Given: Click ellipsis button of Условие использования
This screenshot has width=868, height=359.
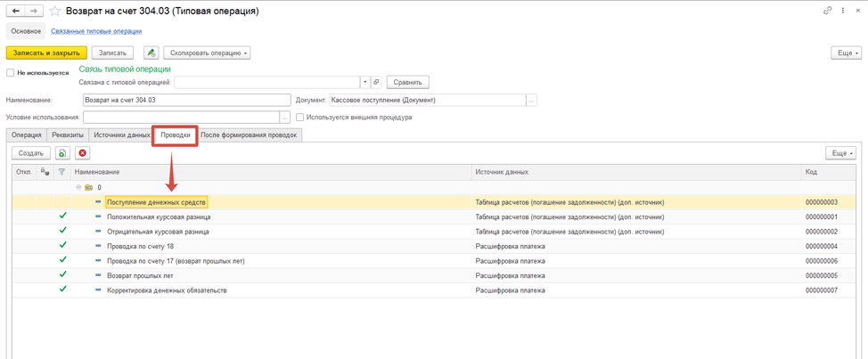Looking at the screenshot, I should click(286, 118).
